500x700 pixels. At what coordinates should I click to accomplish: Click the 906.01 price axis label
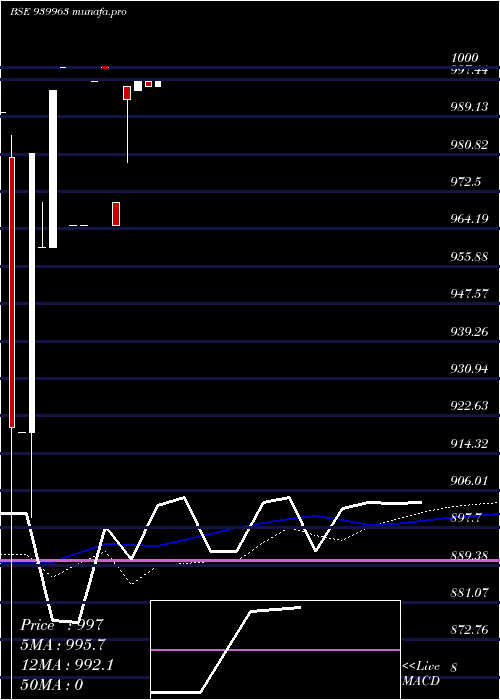[x=470, y=481]
